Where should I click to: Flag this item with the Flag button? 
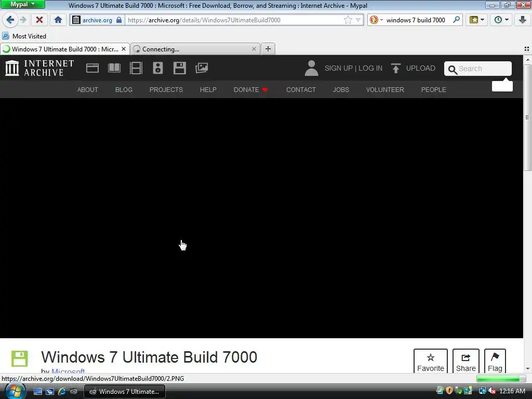495,362
